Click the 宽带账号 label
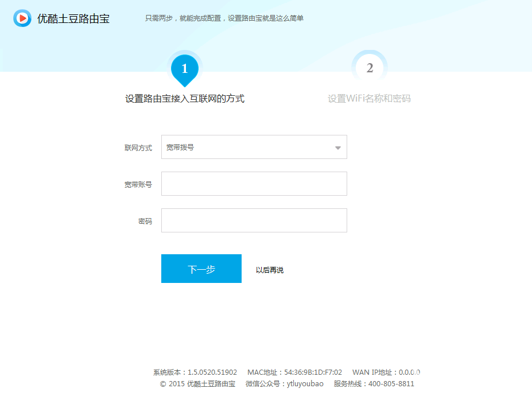The image size is (532, 396). click(x=138, y=184)
